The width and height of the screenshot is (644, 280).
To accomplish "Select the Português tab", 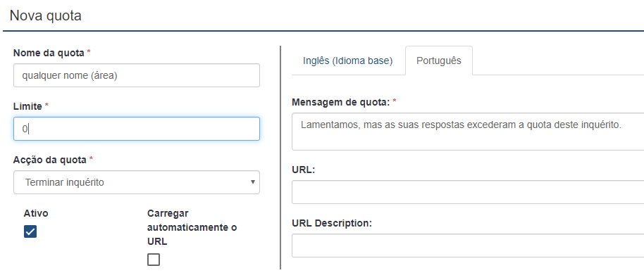I will (x=439, y=61).
